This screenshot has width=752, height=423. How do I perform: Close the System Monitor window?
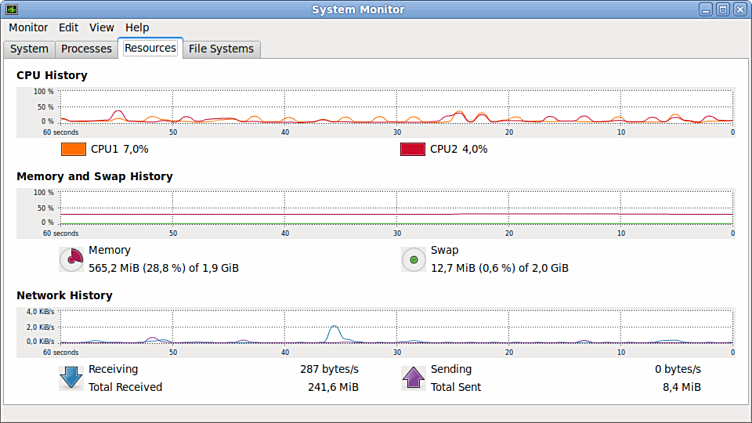pos(739,9)
